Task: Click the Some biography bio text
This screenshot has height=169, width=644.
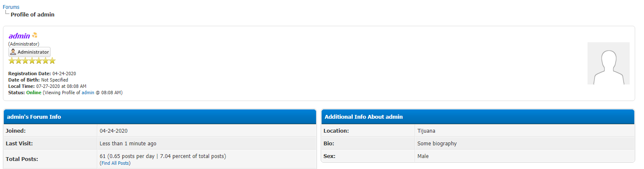Action: (437, 144)
